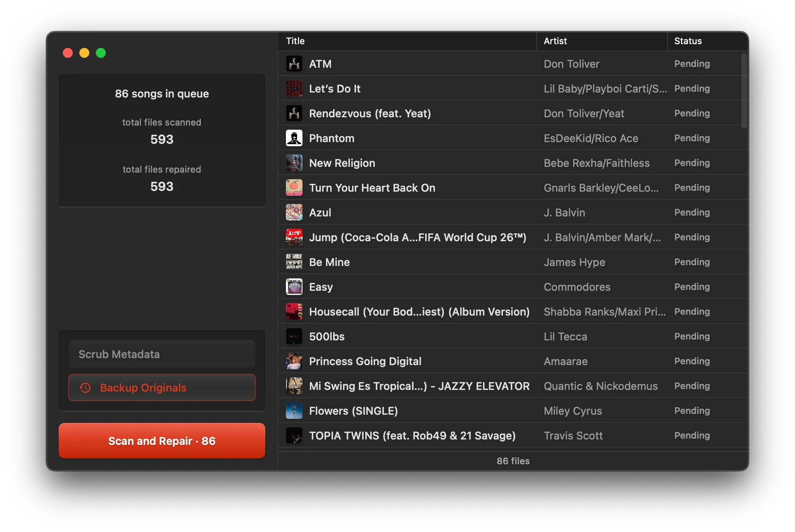The height and width of the screenshot is (532, 795).
Task: Click the vertical scrollbar of the song list
Action: (x=744, y=91)
